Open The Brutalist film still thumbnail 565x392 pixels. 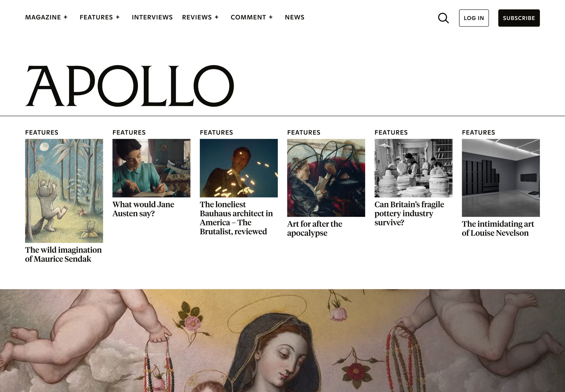click(239, 168)
